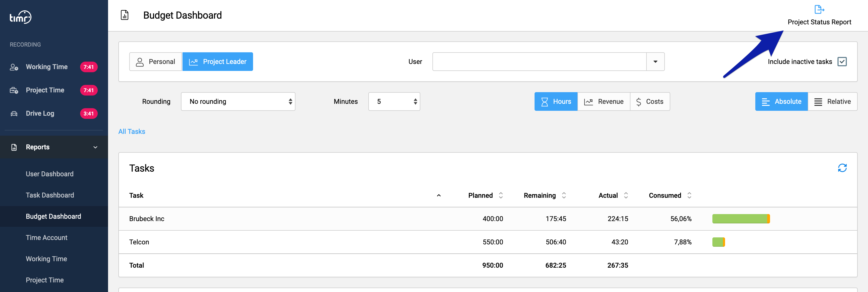Image resolution: width=868 pixels, height=292 pixels.
Task: Open the Brubeck Inc task
Action: point(147,219)
